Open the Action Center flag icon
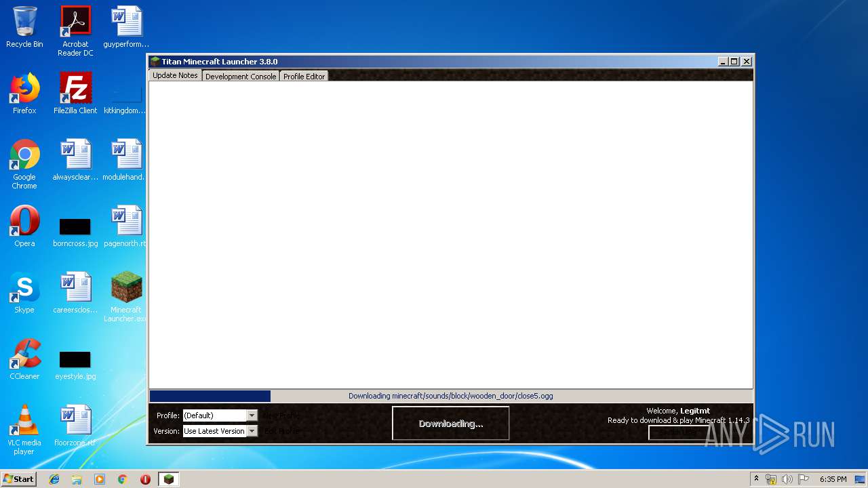 804,479
